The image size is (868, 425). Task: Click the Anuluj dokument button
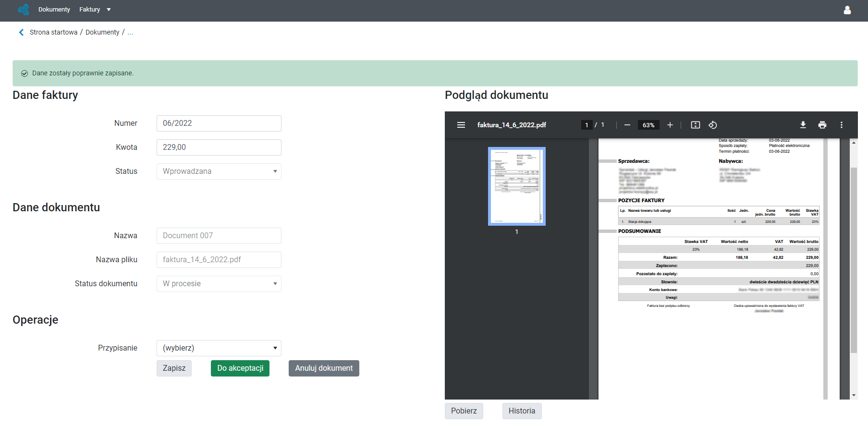324,368
